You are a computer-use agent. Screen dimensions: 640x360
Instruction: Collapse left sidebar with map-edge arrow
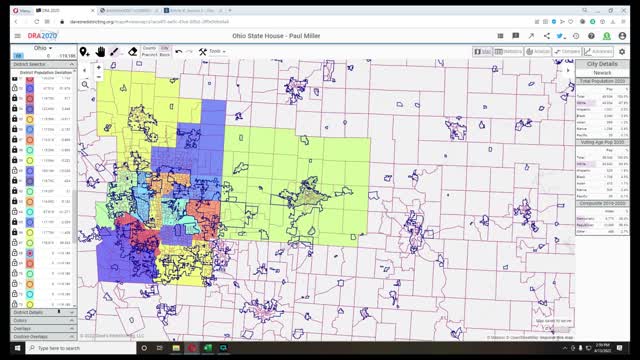coord(84,70)
